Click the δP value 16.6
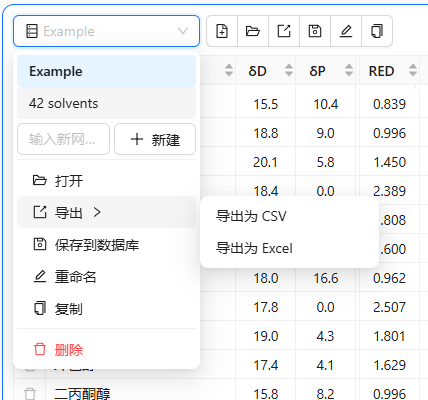This screenshot has height=400, width=428. (x=326, y=278)
